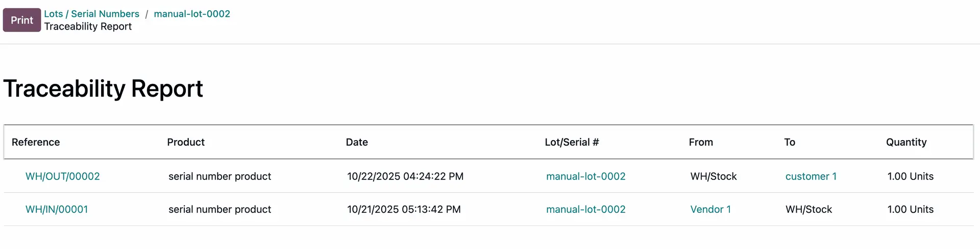Click the Print button

pyautogui.click(x=22, y=20)
